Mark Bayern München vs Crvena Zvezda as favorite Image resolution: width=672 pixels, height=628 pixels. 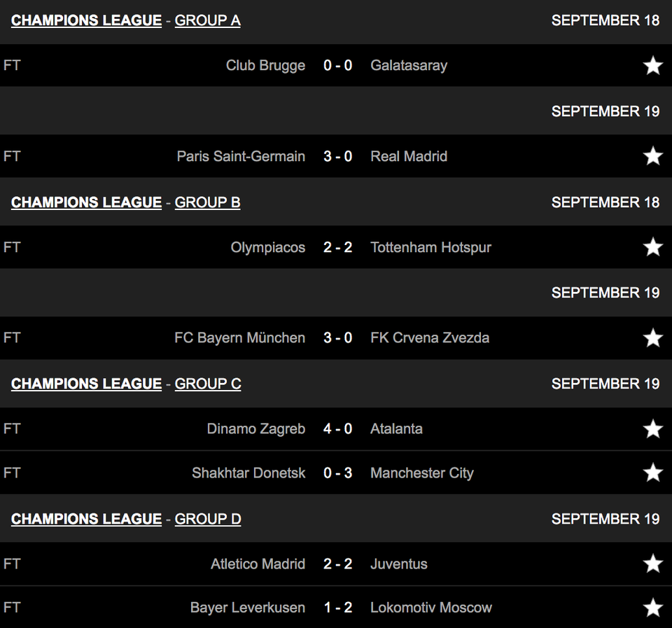point(652,337)
